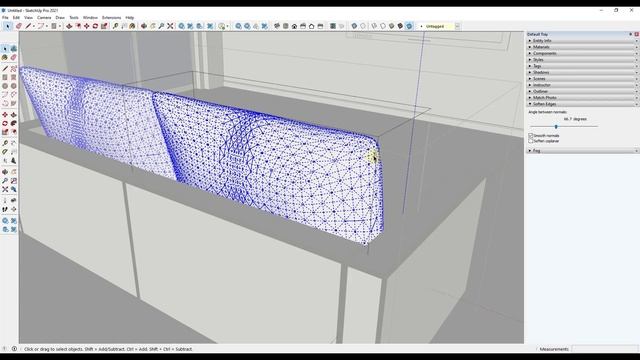Open the Draw menu
640x360 pixels.
tap(60, 18)
